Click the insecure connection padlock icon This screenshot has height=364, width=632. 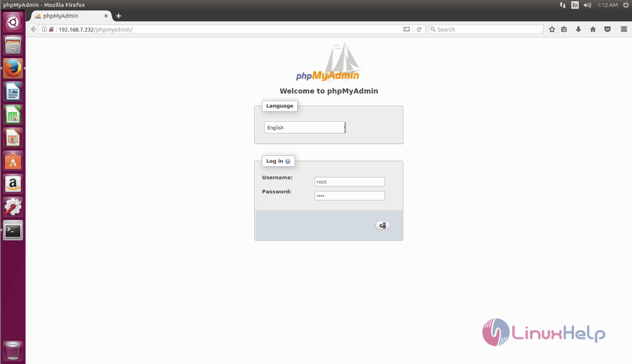click(51, 30)
